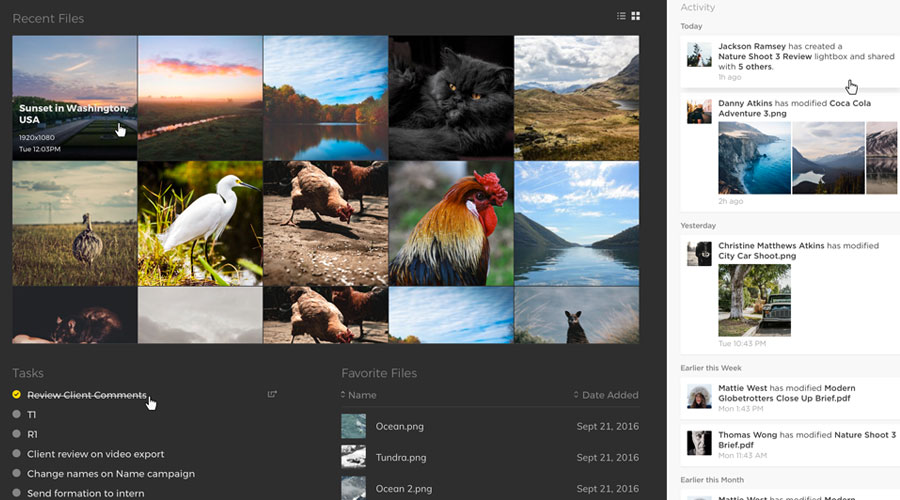
Task: Open the ostrich in field photo
Action: tap(75, 223)
